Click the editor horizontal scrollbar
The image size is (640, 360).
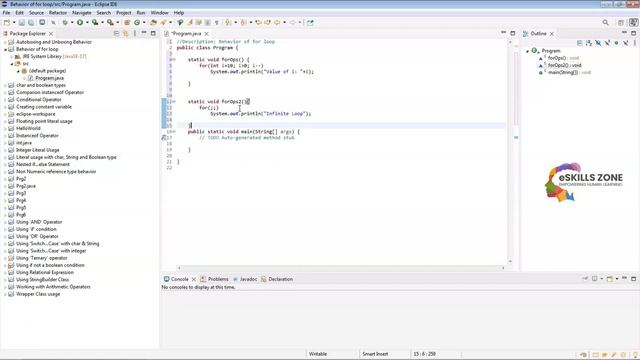coord(341,268)
